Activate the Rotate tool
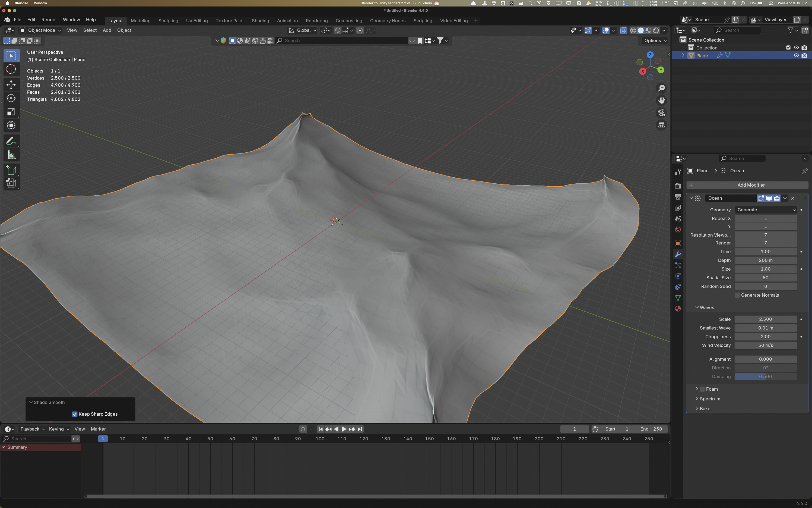Viewport: 812px width, 508px height. pyautogui.click(x=11, y=98)
